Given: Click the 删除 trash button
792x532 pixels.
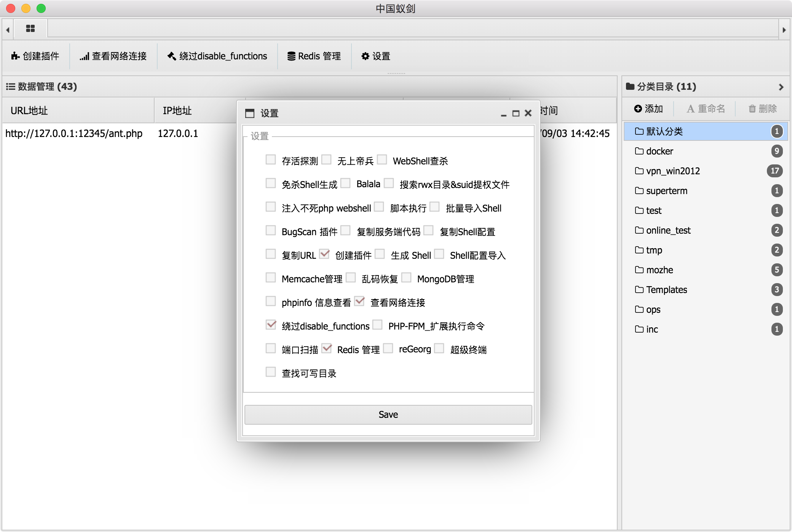Looking at the screenshot, I should tap(762, 109).
